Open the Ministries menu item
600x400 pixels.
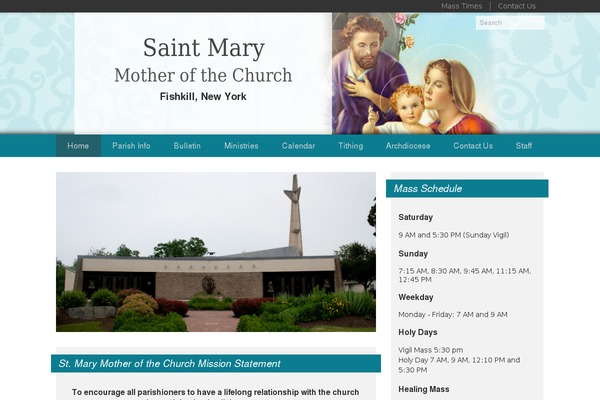pos(241,146)
